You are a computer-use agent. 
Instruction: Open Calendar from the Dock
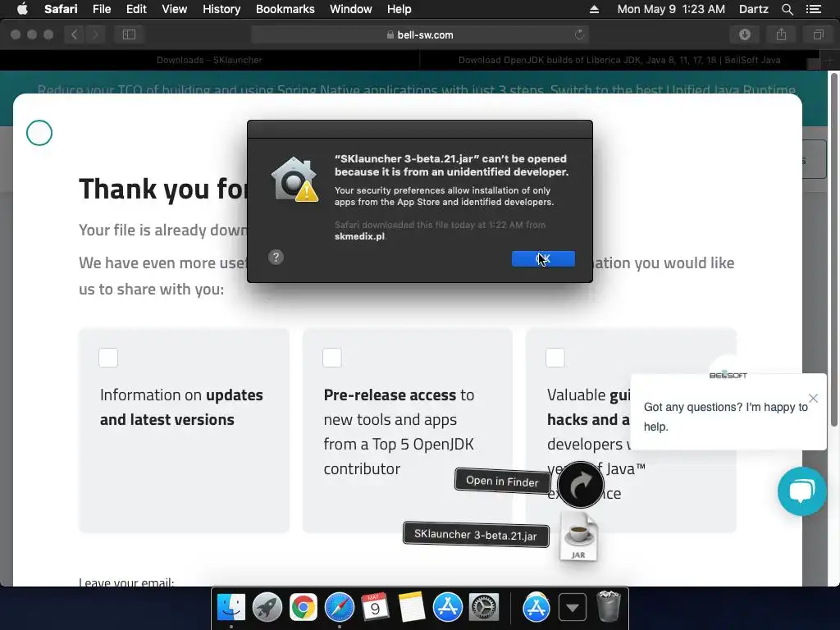tap(375, 608)
